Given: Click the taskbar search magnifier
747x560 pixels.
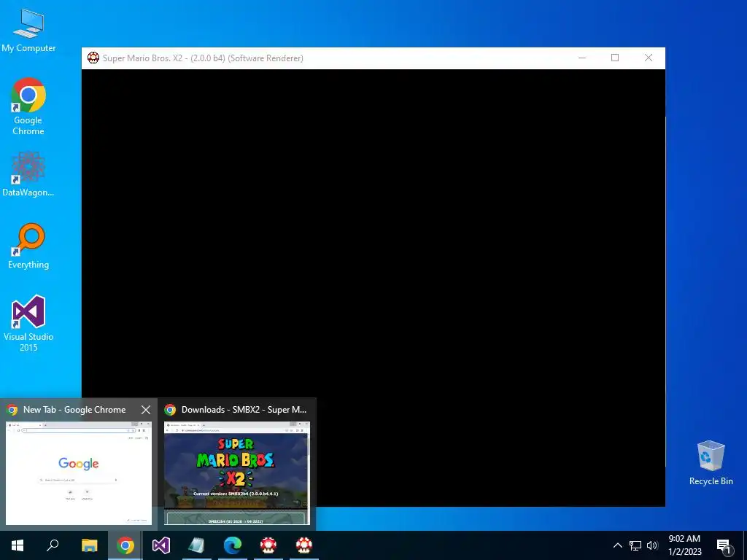Looking at the screenshot, I should [x=53, y=545].
